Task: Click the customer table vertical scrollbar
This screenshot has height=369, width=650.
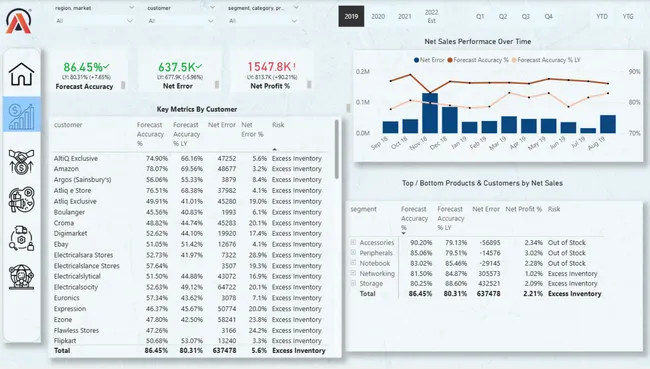Action: point(337,149)
